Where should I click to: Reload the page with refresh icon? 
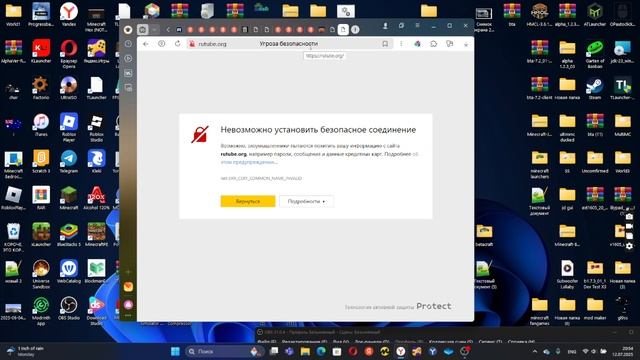[178, 44]
